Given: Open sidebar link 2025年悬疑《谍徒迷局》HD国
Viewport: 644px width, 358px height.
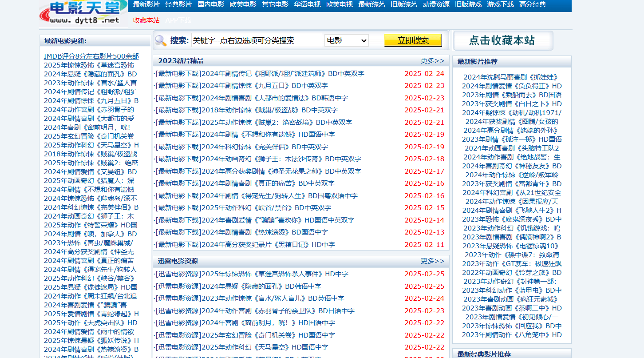Looking at the screenshot, I should 91,287.
